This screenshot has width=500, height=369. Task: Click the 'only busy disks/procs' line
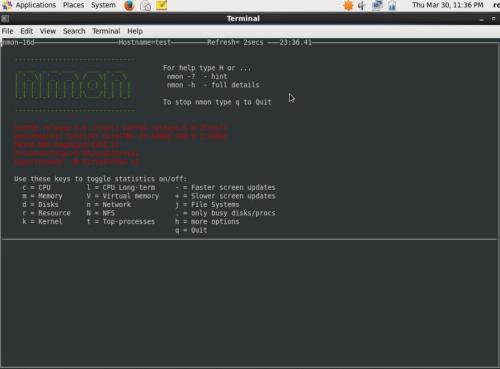click(226, 213)
